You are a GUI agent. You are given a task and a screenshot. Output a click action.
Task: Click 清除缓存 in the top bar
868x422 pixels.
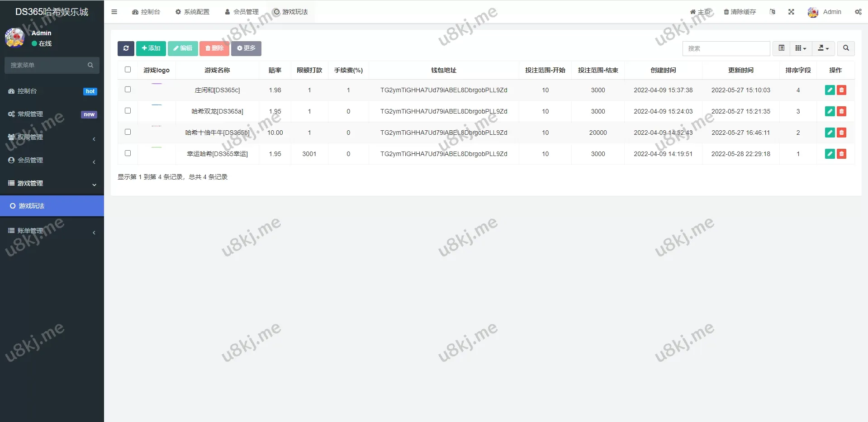click(740, 12)
